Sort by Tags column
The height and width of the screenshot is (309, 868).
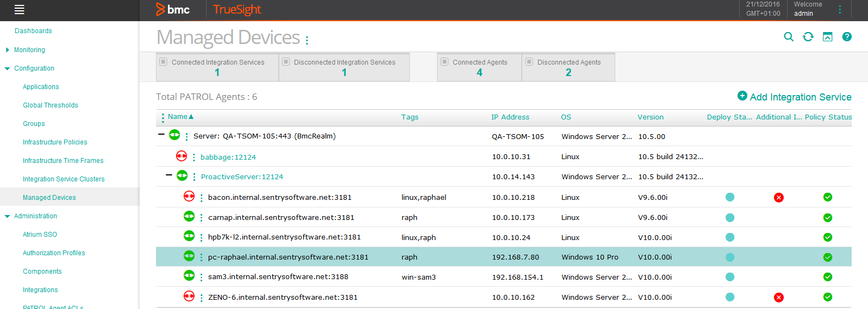click(x=410, y=117)
